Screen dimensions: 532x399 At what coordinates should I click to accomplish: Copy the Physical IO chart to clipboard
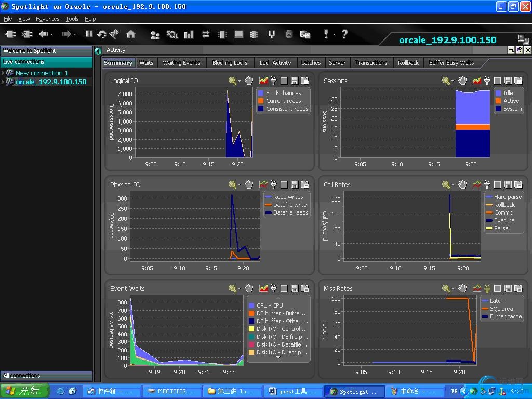[305, 184]
